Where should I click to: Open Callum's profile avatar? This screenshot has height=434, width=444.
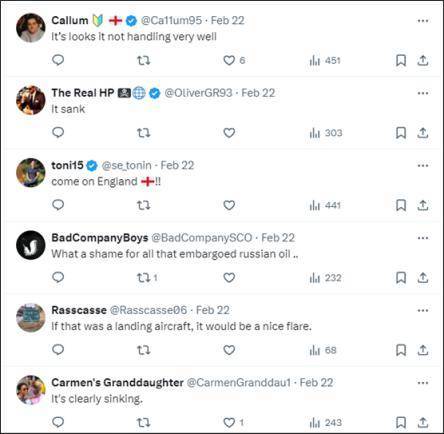31,28
